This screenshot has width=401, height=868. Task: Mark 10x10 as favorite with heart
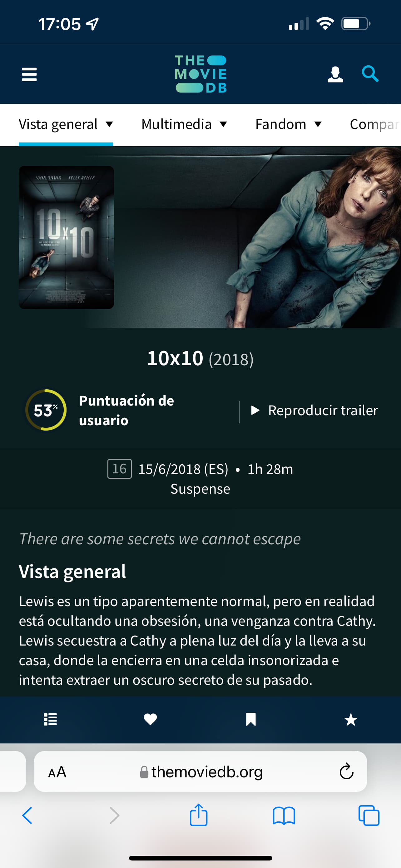click(x=151, y=719)
